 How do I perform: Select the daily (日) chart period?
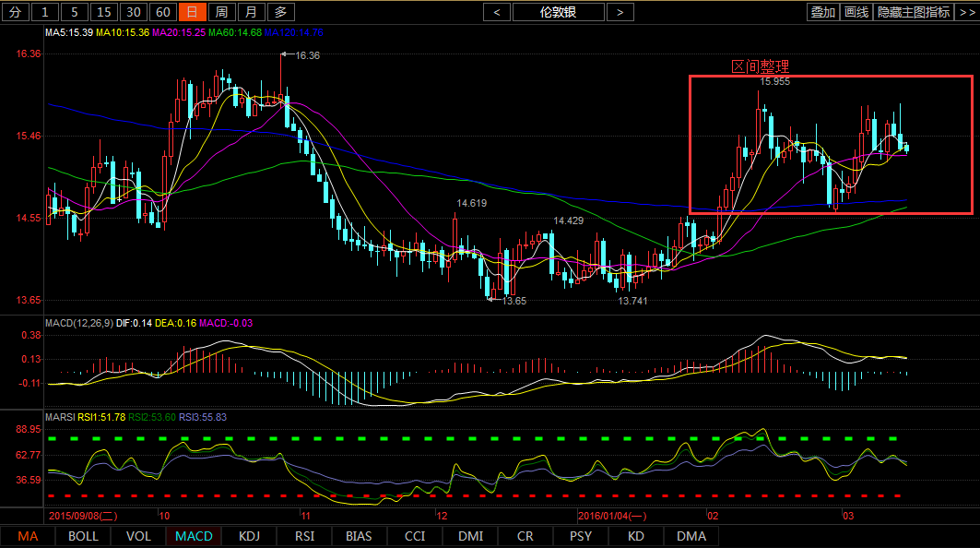[x=191, y=12]
